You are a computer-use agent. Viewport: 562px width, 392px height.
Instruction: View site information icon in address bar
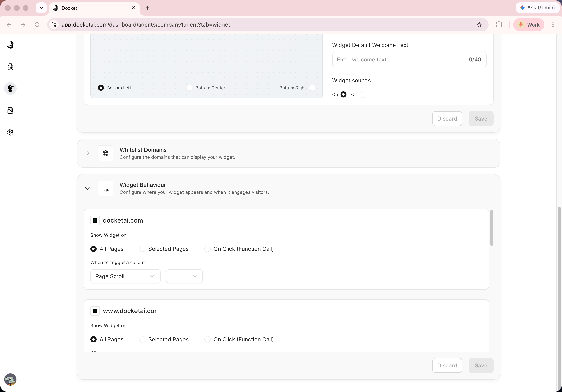[x=54, y=24]
